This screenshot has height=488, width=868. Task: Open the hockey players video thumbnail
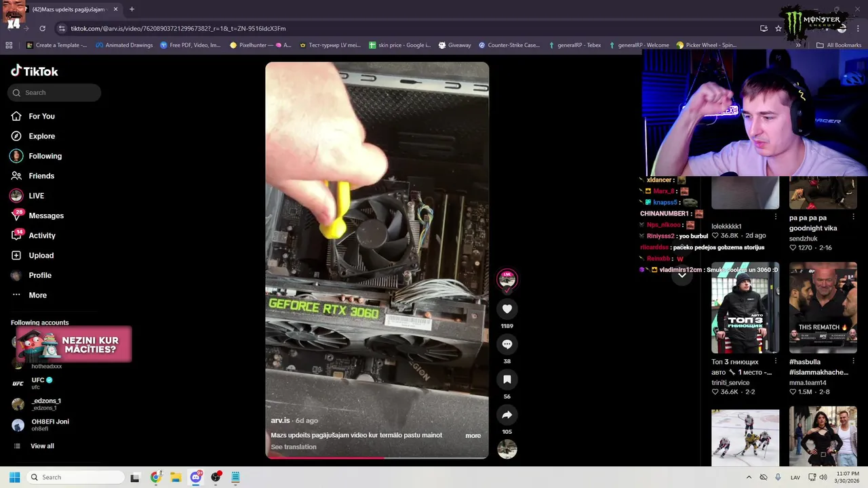click(745, 437)
